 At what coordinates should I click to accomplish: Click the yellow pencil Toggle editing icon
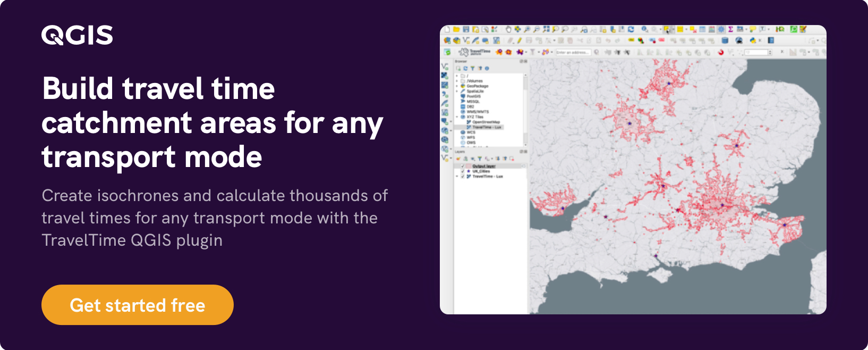coord(520,40)
